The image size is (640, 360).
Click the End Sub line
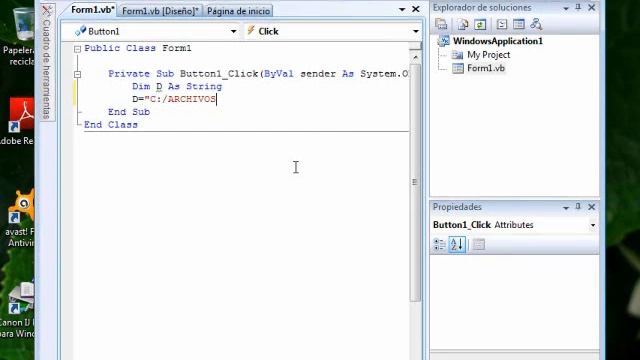pyautogui.click(x=129, y=112)
